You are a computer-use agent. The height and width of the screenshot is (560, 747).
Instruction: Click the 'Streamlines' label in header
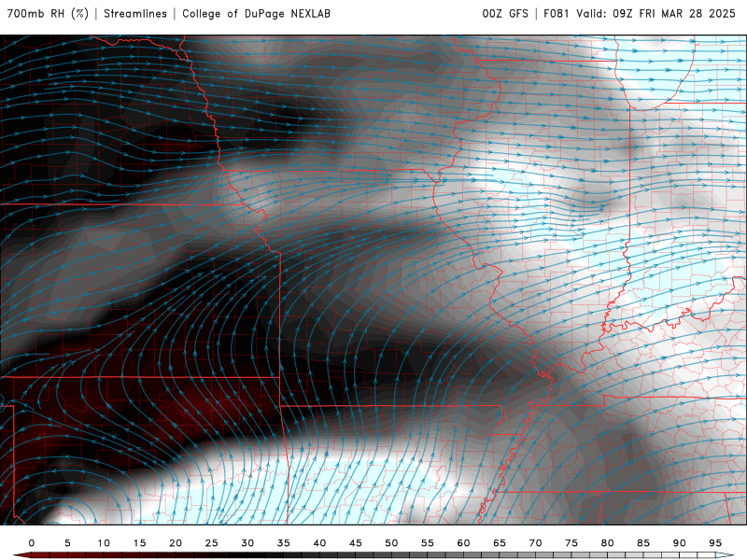pos(135,13)
